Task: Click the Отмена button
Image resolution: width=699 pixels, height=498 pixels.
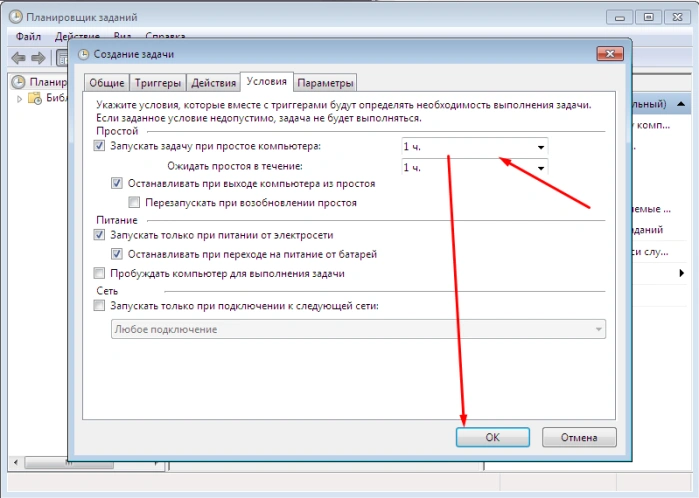Action: point(579,437)
